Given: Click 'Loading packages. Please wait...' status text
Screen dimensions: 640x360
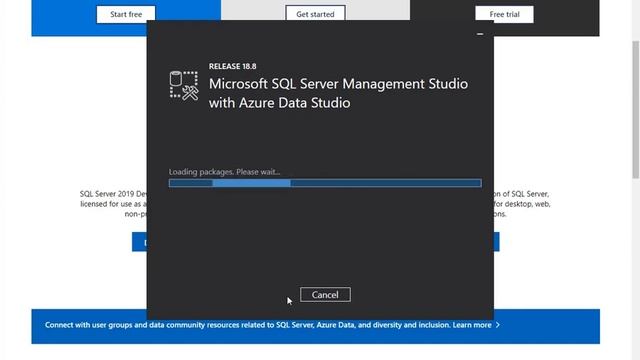Looking at the screenshot, I should pyautogui.click(x=224, y=172).
